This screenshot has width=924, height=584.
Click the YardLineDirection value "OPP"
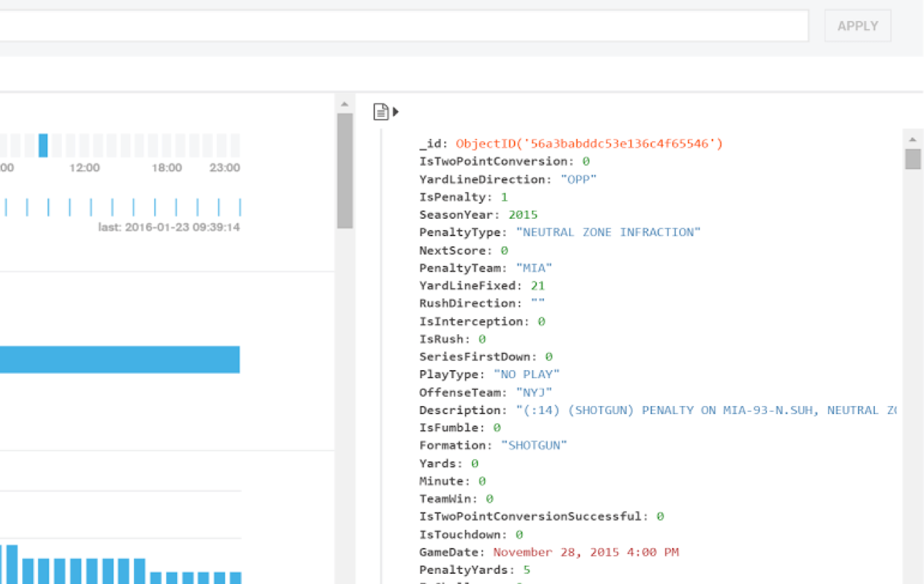coord(579,179)
